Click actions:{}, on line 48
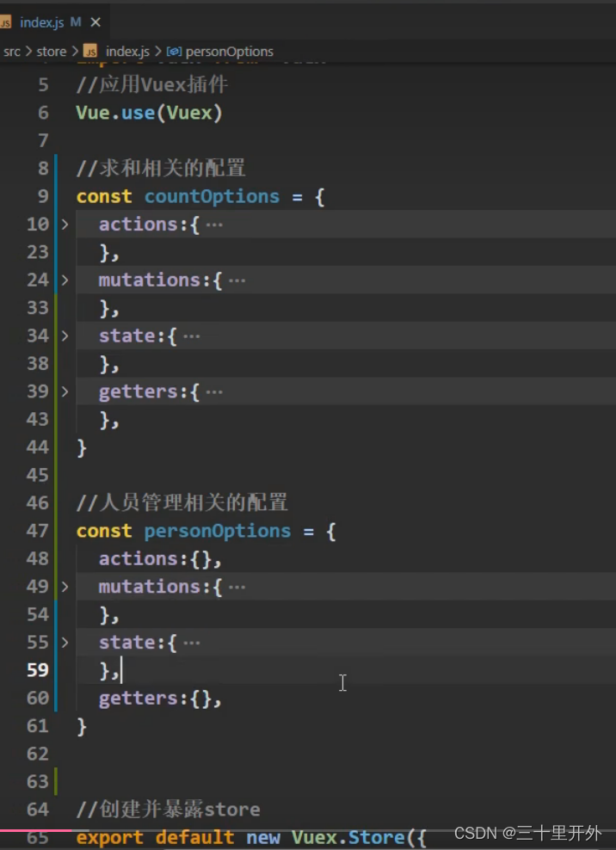 (x=160, y=559)
